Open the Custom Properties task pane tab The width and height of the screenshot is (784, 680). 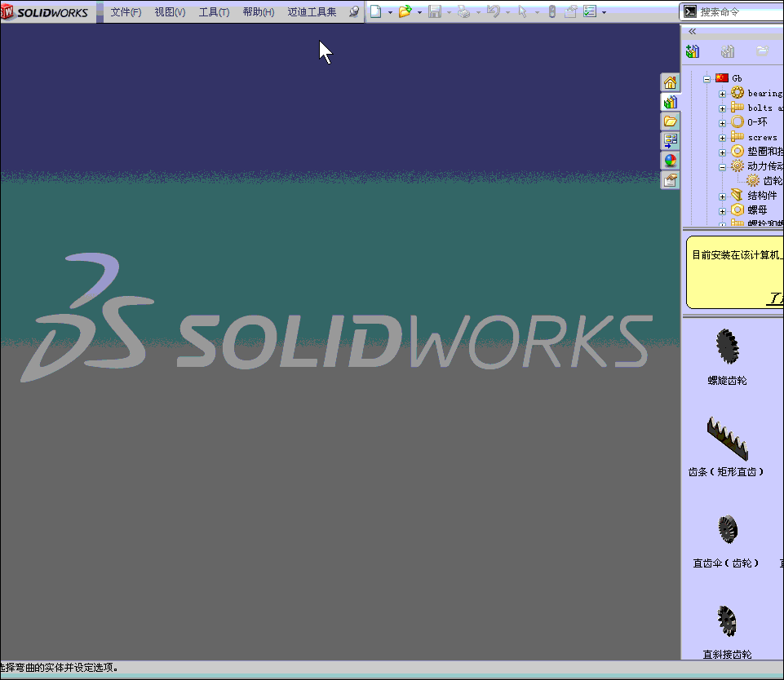670,180
